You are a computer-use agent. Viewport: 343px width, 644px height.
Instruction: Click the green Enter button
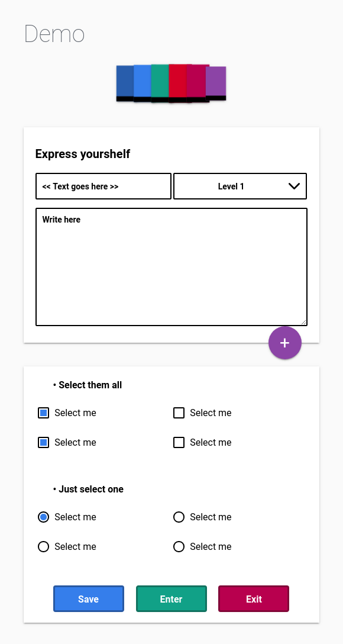pos(171,599)
